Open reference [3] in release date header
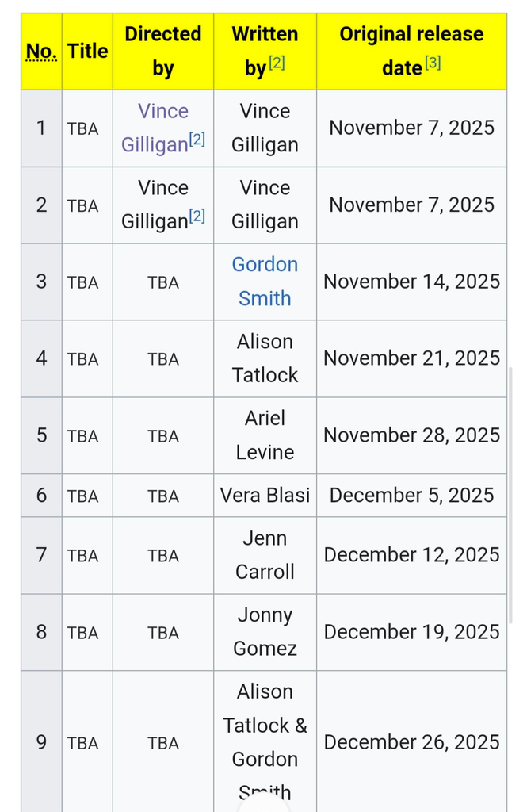The width and height of the screenshot is (527, 812). click(x=433, y=63)
